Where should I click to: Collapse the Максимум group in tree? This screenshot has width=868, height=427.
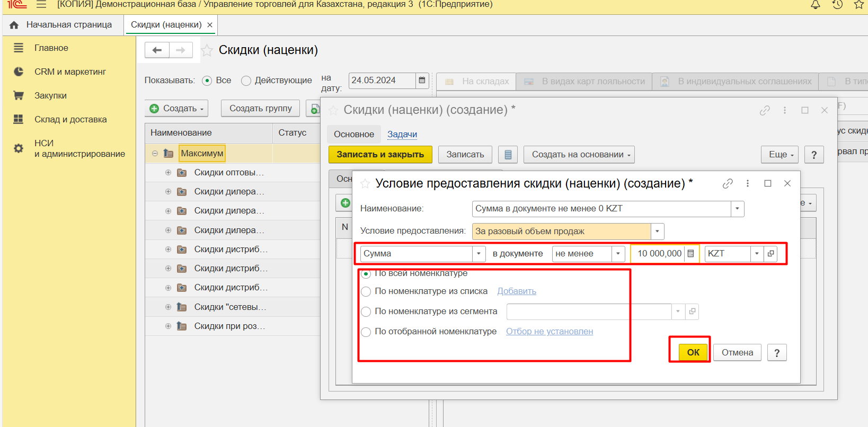tap(155, 154)
